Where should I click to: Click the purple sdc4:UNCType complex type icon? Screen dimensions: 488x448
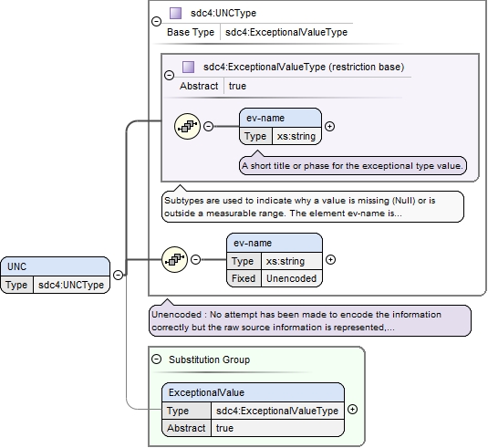point(175,14)
